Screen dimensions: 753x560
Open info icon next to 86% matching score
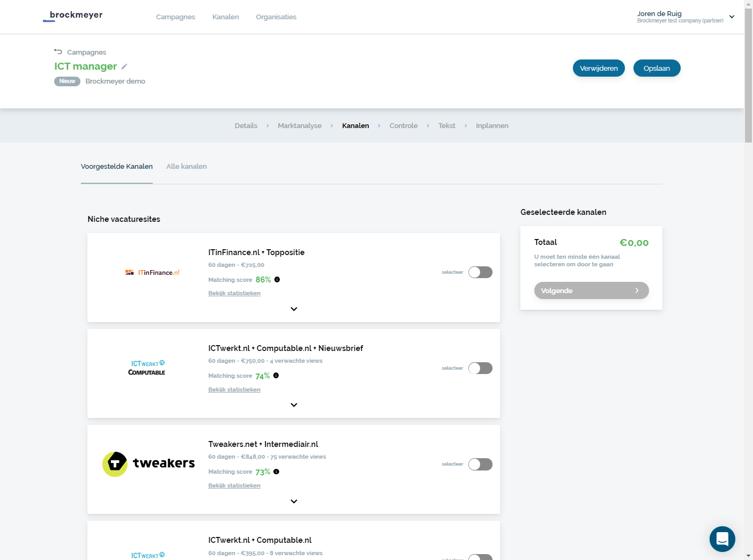pos(277,279)
